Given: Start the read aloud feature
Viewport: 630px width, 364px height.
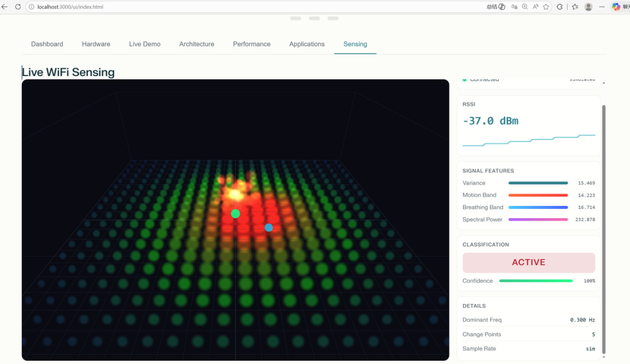Looking at the screenshot, I should (535, 7).
